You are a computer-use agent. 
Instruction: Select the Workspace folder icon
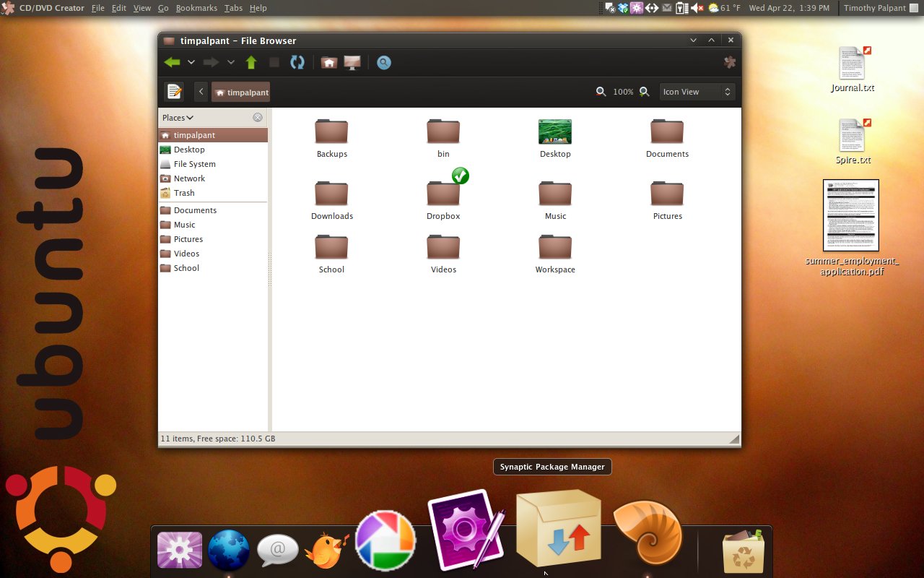point(555,247)
